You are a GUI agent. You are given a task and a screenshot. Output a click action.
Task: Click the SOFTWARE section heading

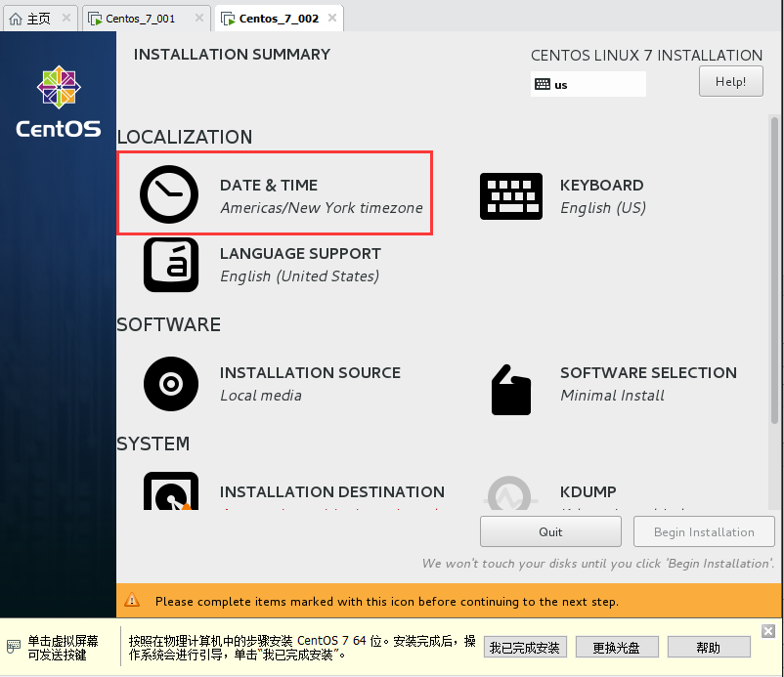coord(168,324)
